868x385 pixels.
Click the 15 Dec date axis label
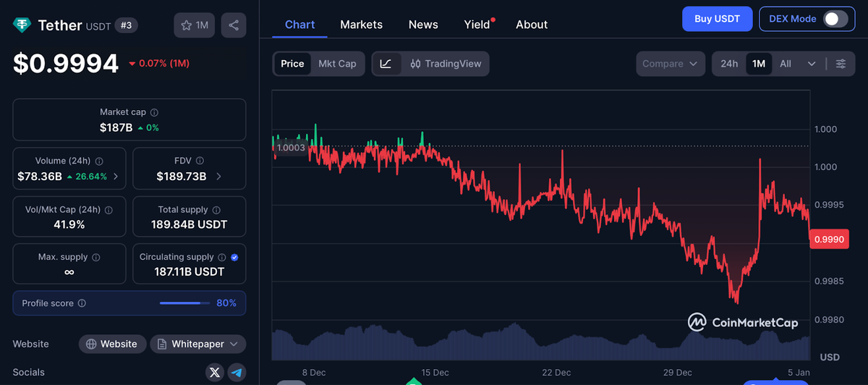435,372
